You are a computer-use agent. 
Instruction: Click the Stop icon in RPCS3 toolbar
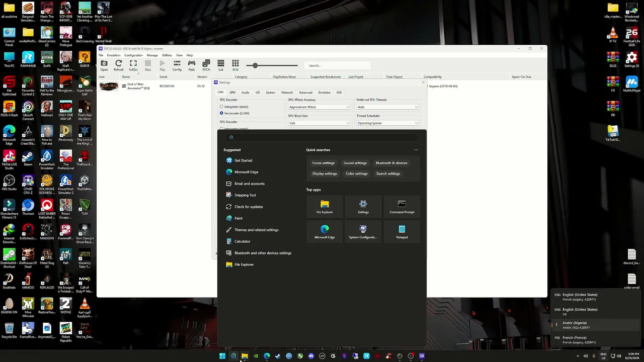pyautogui.click(x=148, y=65)
